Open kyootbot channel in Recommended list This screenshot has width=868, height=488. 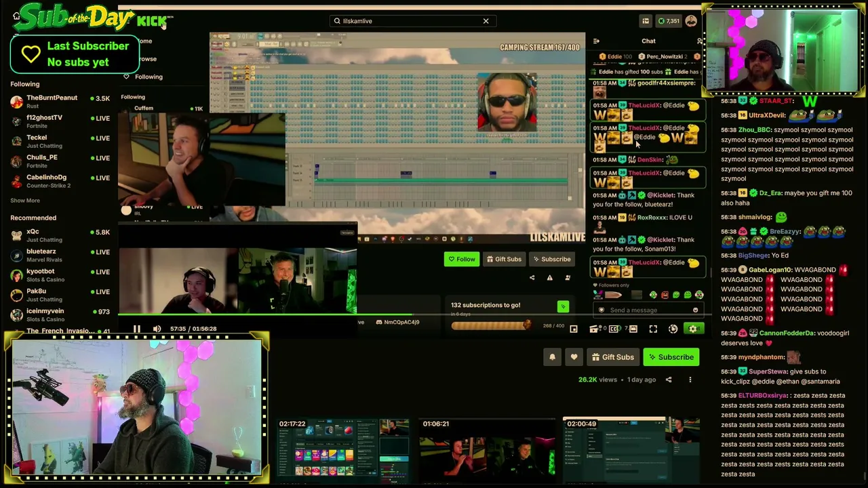(60, 275)
